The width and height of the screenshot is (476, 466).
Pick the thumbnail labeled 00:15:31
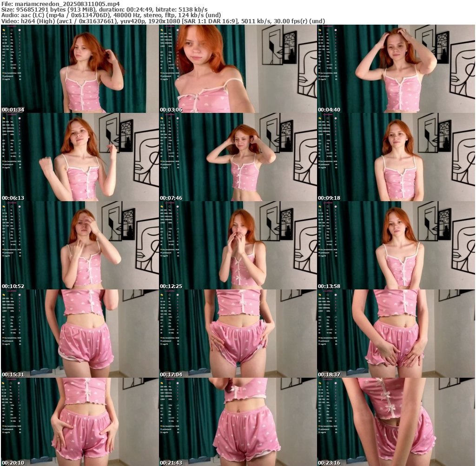[x=79, y=334]
